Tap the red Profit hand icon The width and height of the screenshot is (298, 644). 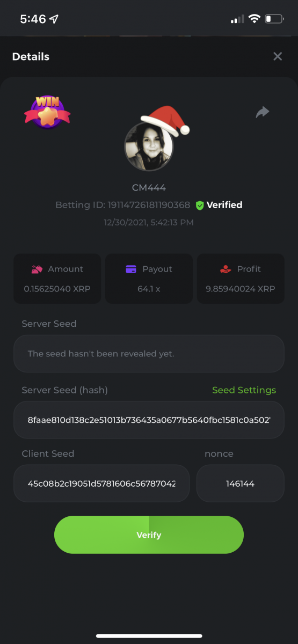[x=226, y=269]
